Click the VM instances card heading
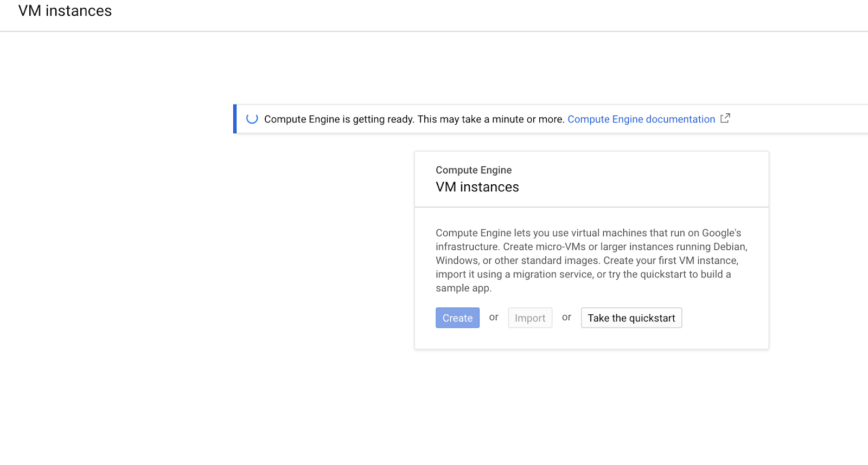Image resolution: width=868 pixels, height=465 pixels. [x=477, y=187]
